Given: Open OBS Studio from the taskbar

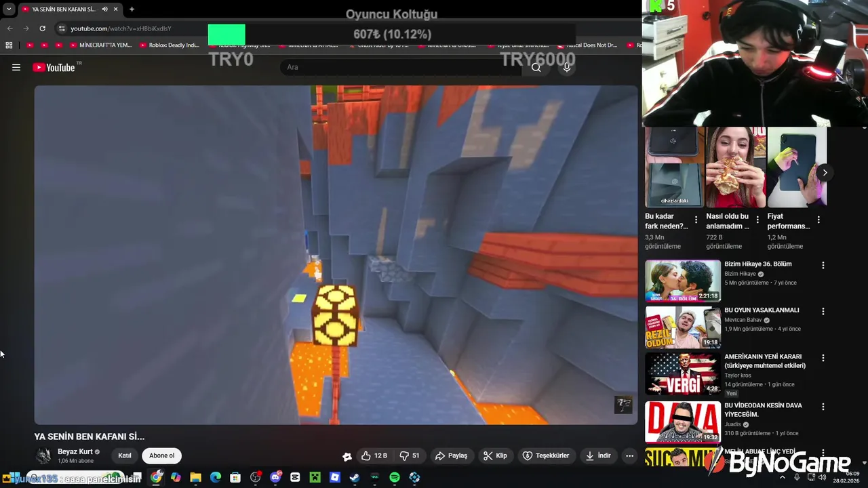Looking at the screenshot, I should pos(255,477).
